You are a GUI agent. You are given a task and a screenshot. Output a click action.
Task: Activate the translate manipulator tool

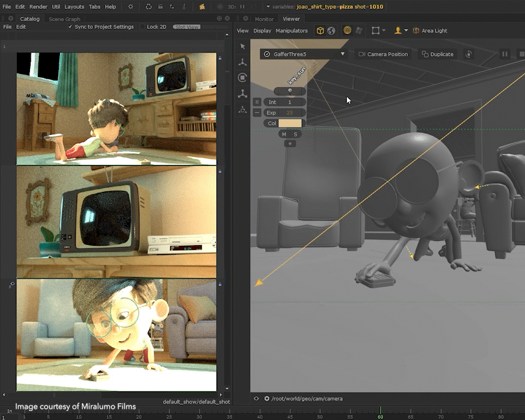(x=243, y=62)
